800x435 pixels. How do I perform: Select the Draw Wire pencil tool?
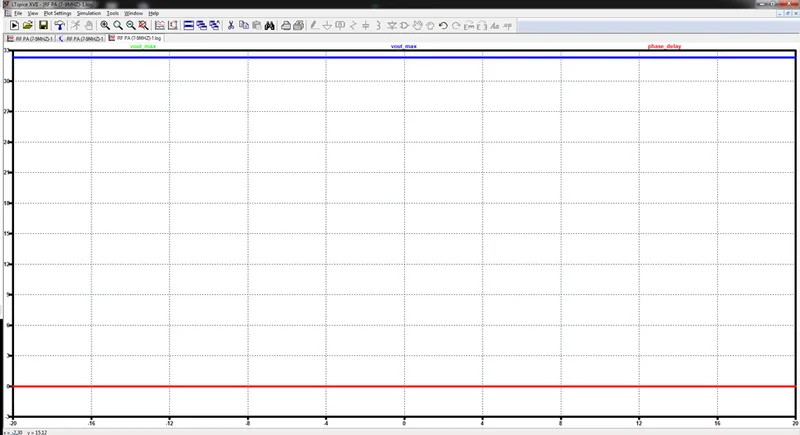pyautogui.click(x=315, y=25)
